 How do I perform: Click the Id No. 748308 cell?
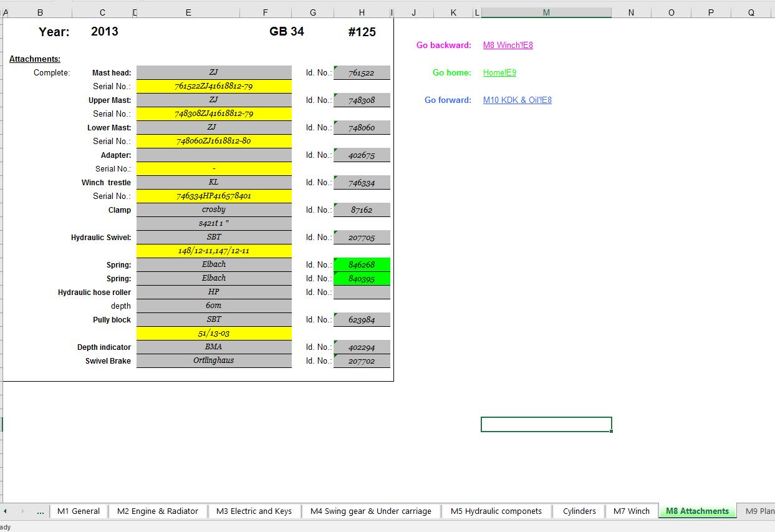click(x=362, y=100)
